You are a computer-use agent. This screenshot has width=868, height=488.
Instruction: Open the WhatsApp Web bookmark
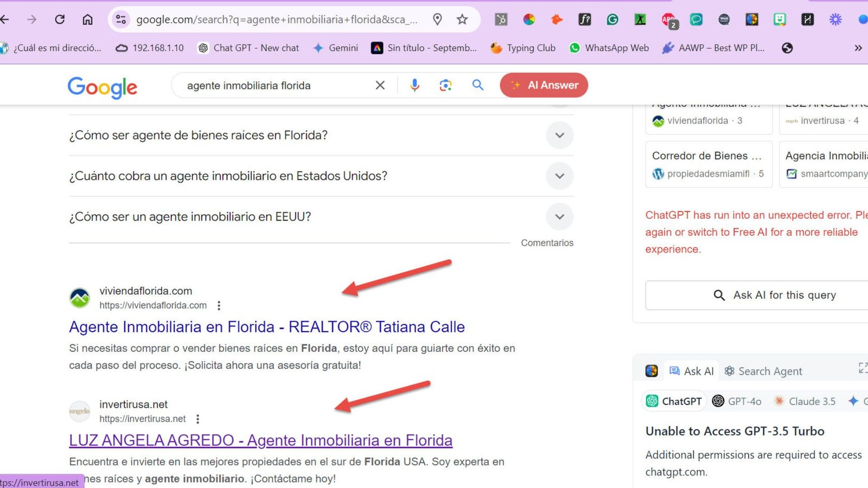click(x=609, y=48)
